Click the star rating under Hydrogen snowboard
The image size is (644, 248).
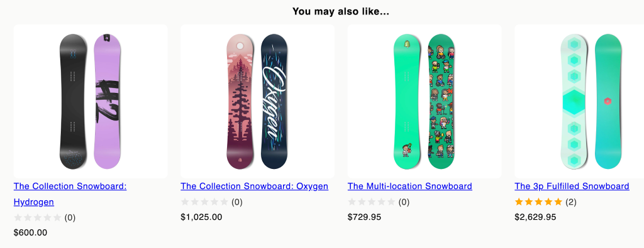(37, 218)
